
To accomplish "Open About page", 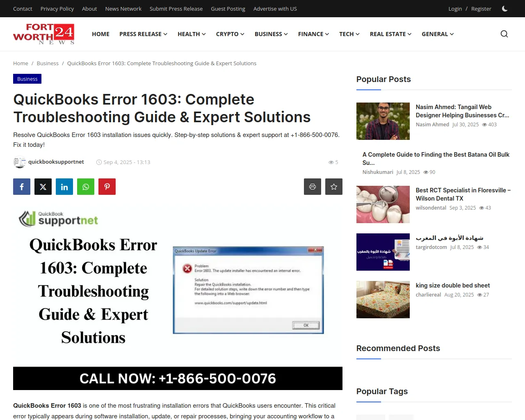I will 89,9.
